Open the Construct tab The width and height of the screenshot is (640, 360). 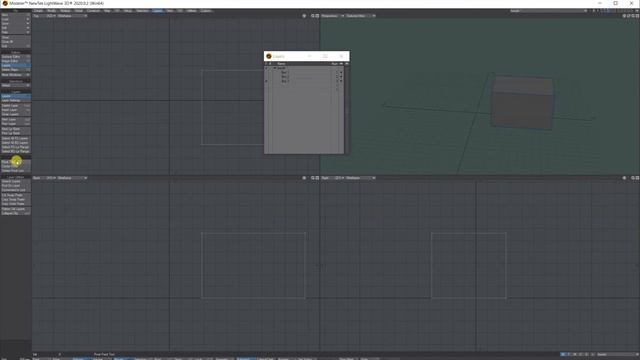[x=93, y=11]
